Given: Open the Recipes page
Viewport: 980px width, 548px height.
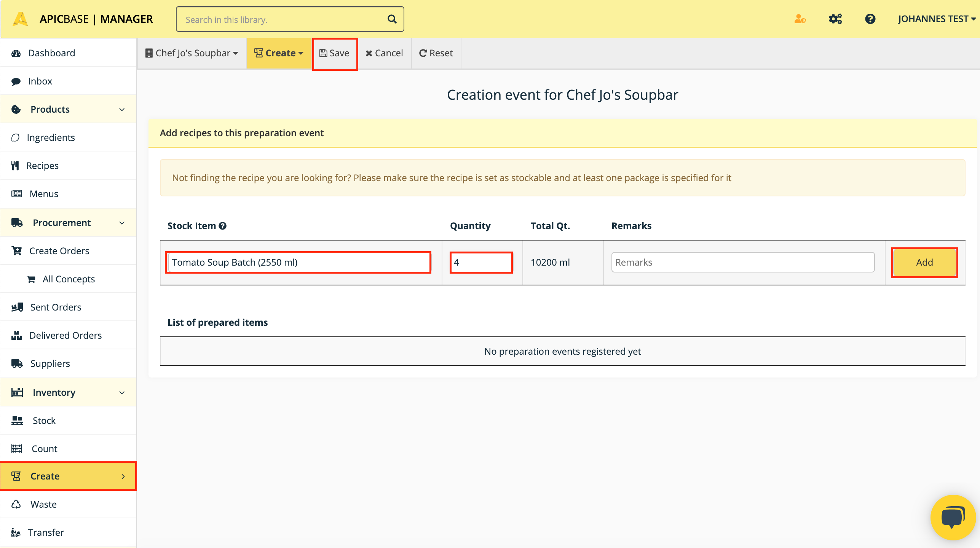Looking at the screenshot, I should tap(69, 166).
